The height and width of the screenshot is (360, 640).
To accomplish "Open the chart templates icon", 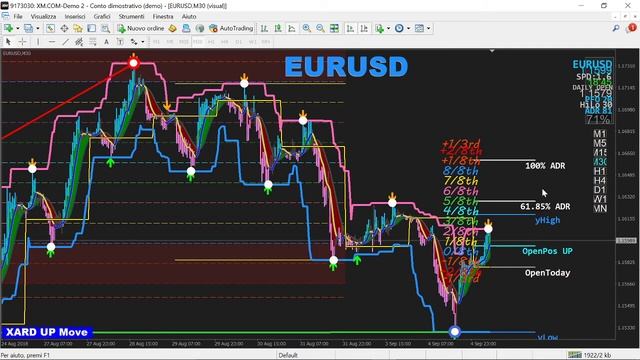I will click(419, 28).
